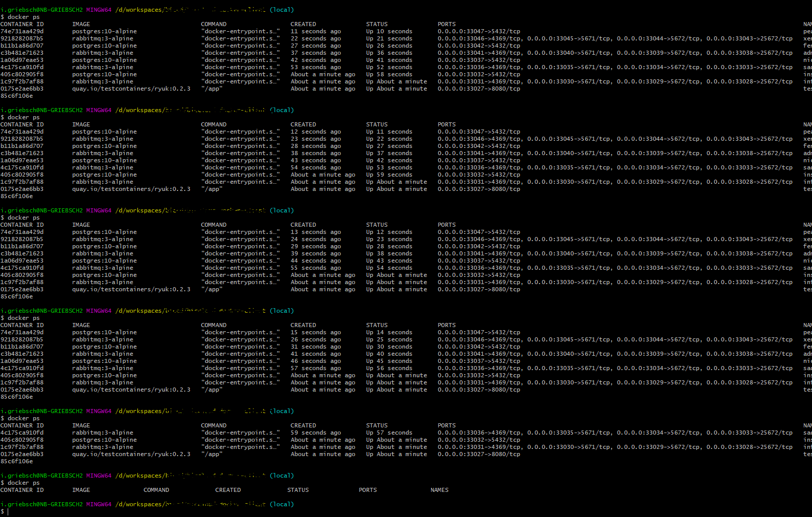Click the 'Up 11 seconds' status
This screenshot has width=812, height=517.
(x=389, y=132)
